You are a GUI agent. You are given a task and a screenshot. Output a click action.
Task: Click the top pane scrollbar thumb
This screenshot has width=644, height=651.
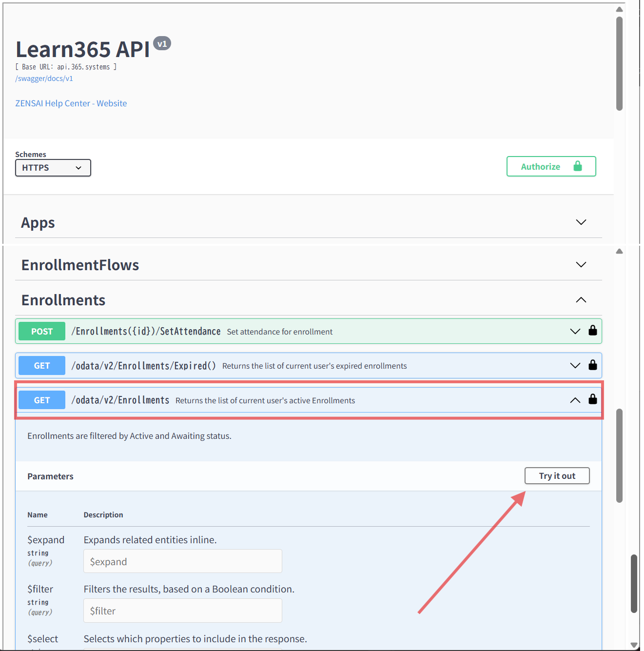pos(619,63)
